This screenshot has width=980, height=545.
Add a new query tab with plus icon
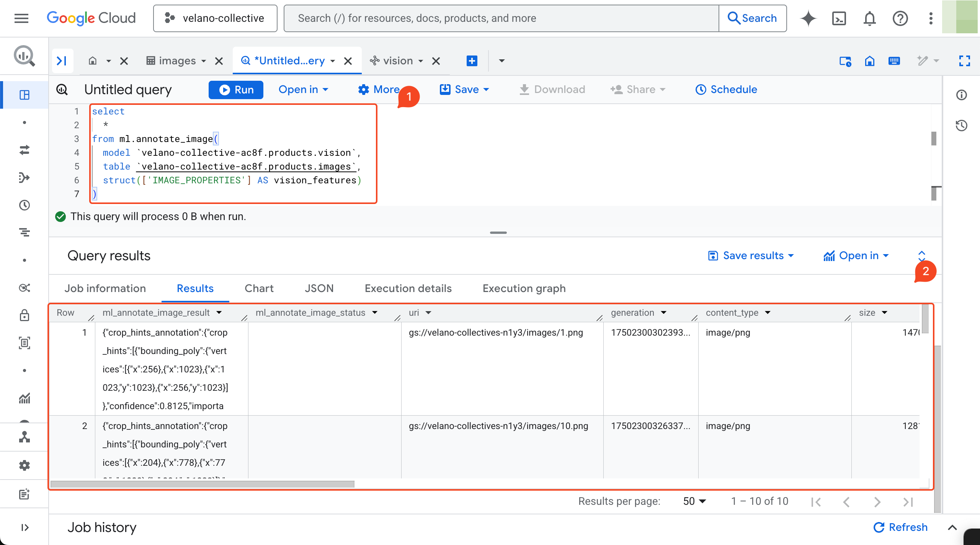pyautogui.click(x=472, y=60)
